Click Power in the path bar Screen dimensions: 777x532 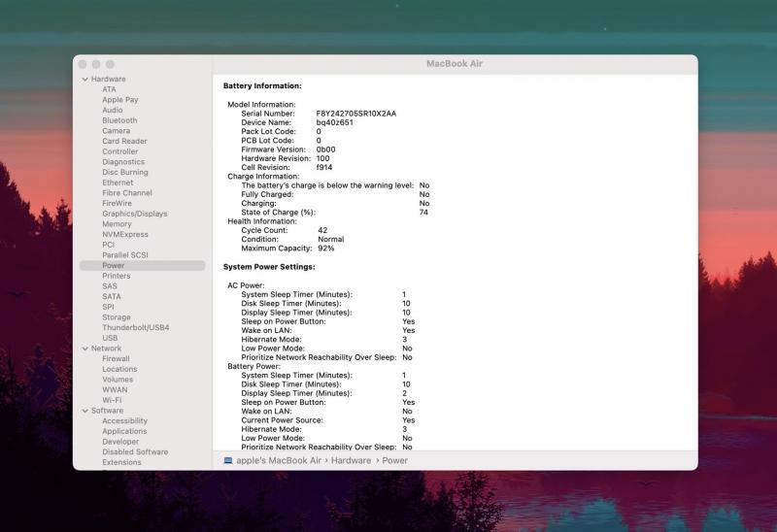(x=394, y=461)
